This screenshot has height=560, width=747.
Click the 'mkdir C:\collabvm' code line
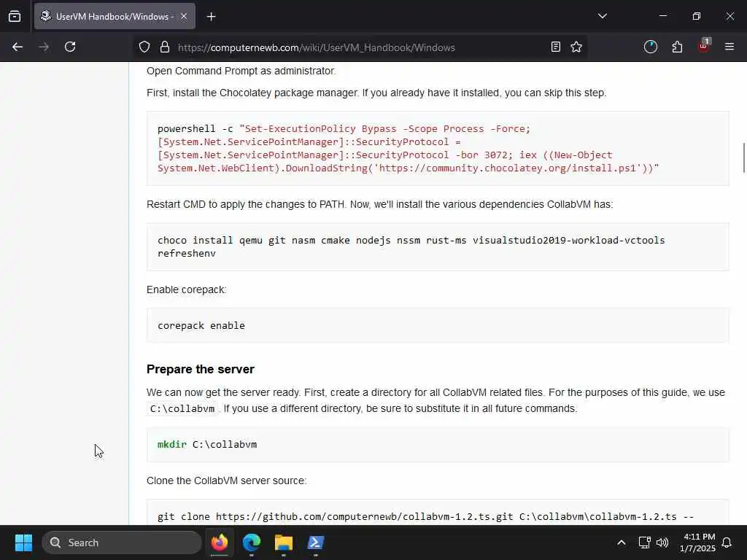coord(207,444)
